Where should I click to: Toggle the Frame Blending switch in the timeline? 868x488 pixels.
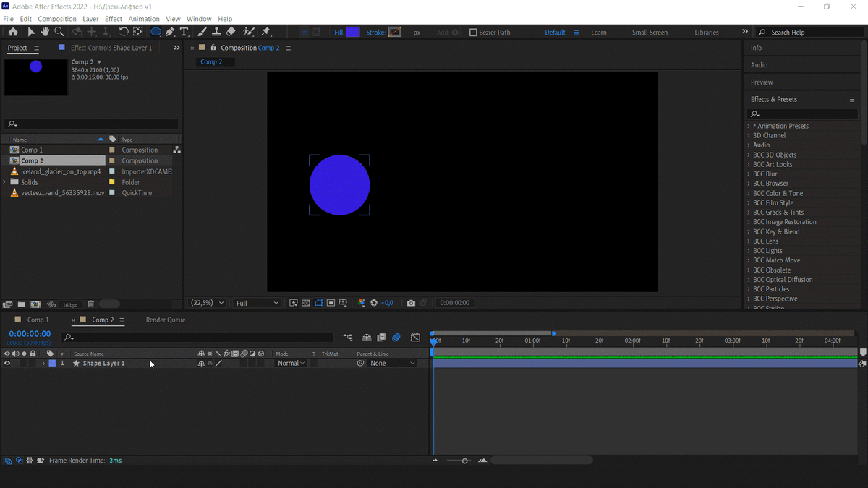[382, 337]
